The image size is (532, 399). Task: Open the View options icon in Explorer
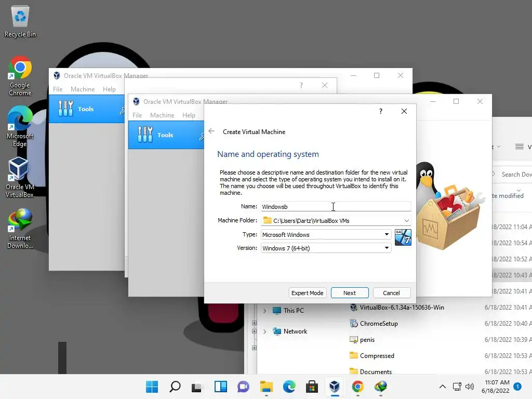pos(519,147)
